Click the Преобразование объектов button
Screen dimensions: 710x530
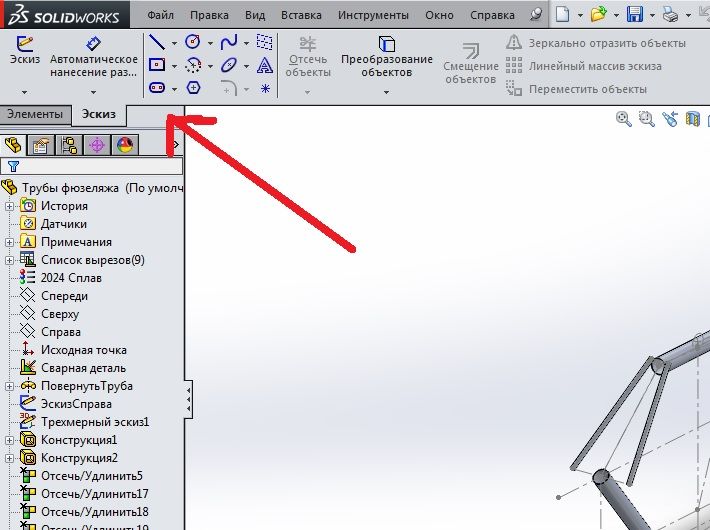point(386,58)
